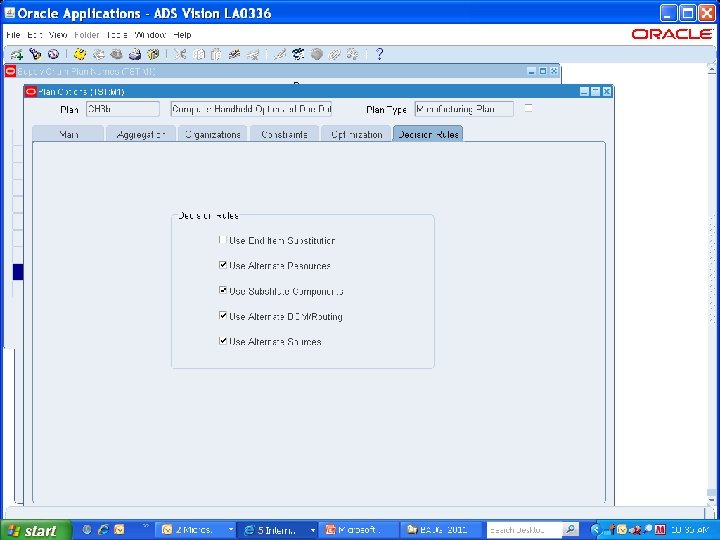Click the Plan Type field
Image resolution: width=720 pixels, height=540 pixels.
click(464, 109)
